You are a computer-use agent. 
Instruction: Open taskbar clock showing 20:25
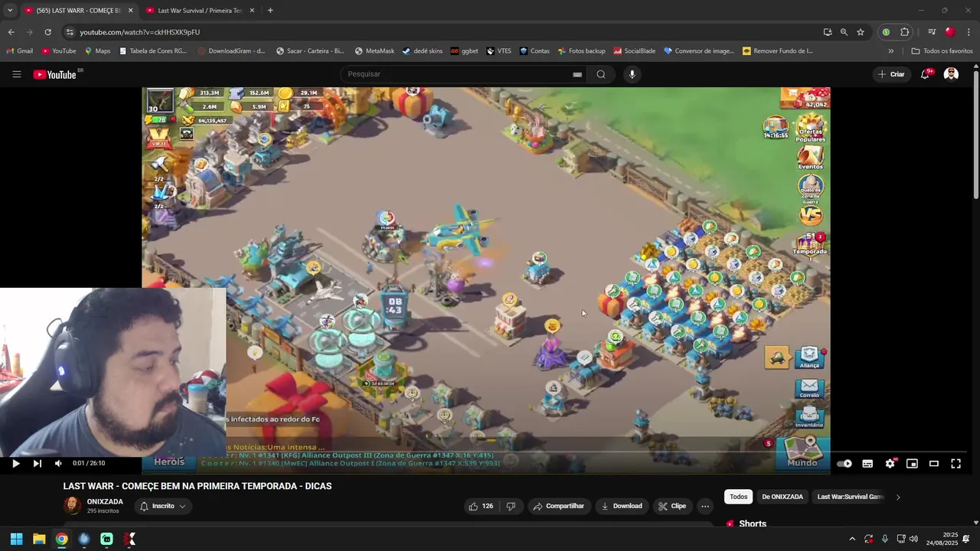pyautogui.click(x=942, y=539)
